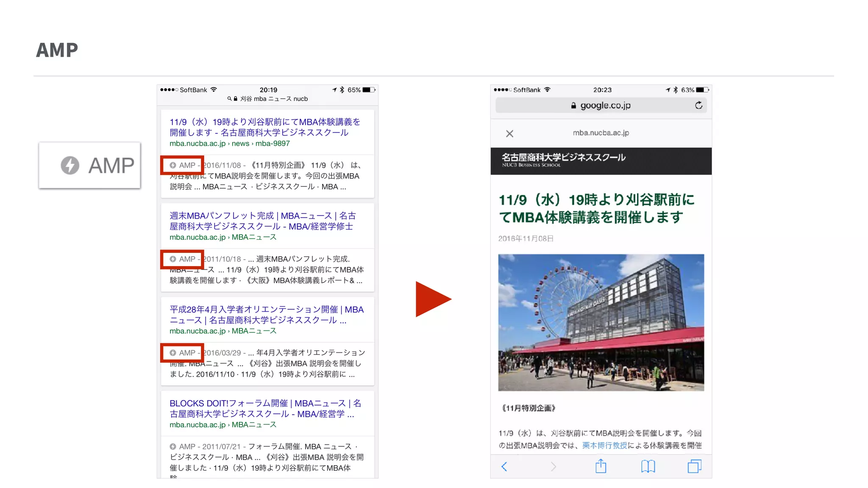Screen dimensions: 868x488
Task: Click mba.nucba.ac.jp domain in viewer header
Action: tap(601, 133)
